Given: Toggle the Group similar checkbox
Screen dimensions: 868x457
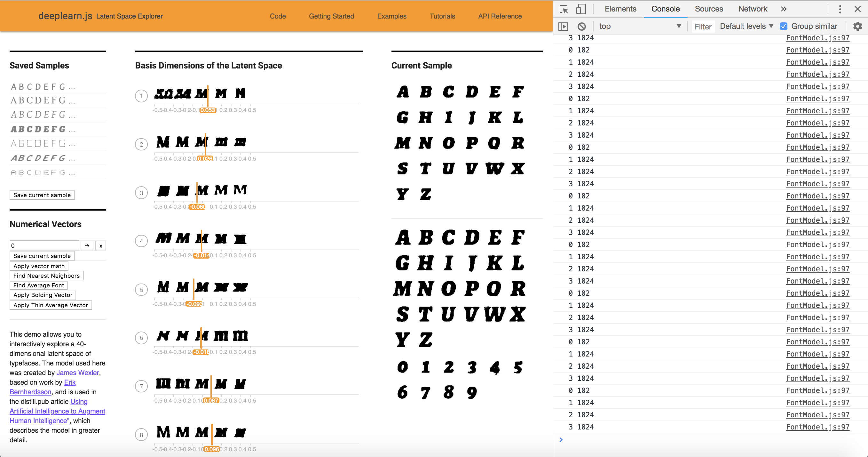Looking at the screenshot, I should [784, 26].
